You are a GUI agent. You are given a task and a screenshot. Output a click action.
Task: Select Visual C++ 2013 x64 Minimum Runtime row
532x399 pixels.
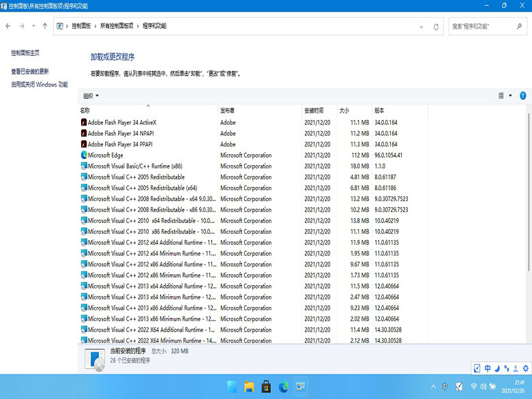coord(253,297)
